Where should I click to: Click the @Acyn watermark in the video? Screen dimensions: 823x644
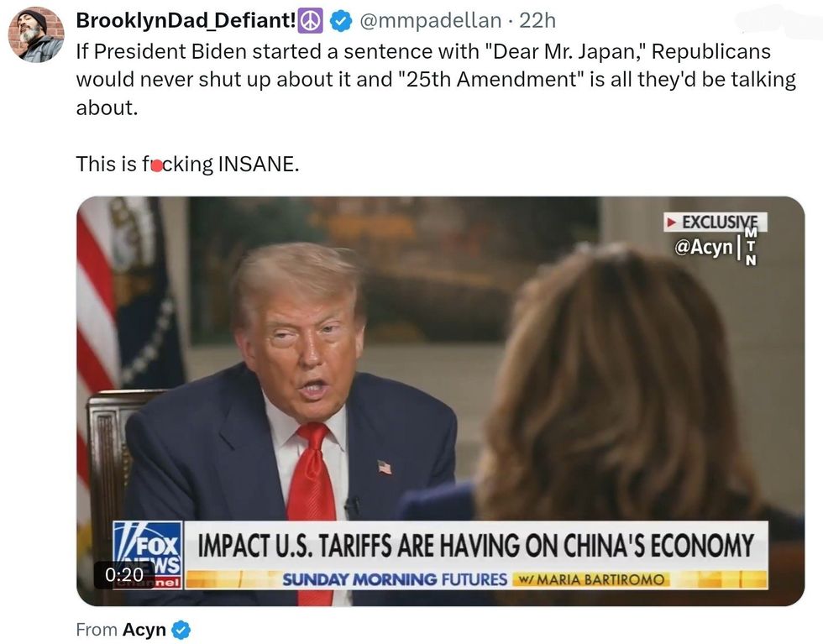click(x=704, y=247)
